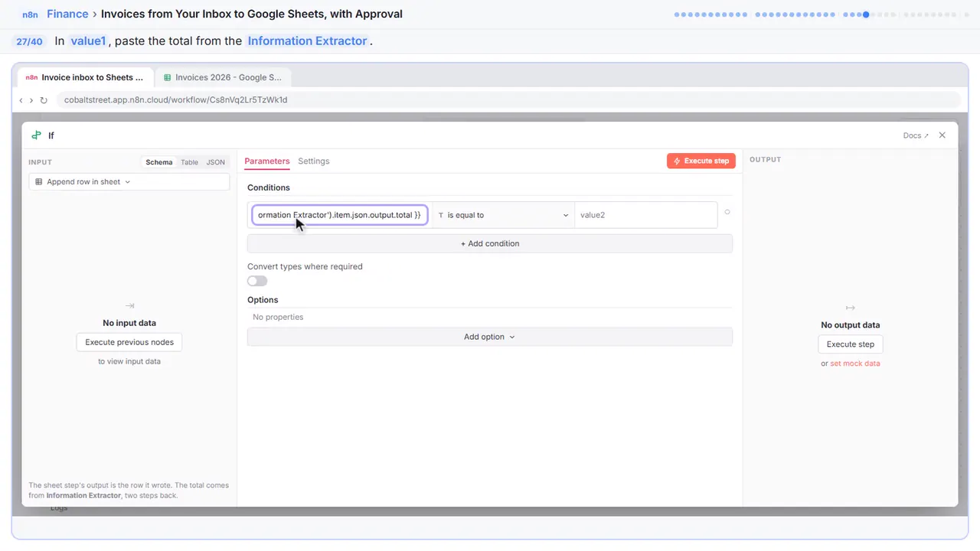Click into the value1 expression field
Image resolution: width=980 pixels, height=551 pixels.
339,215
